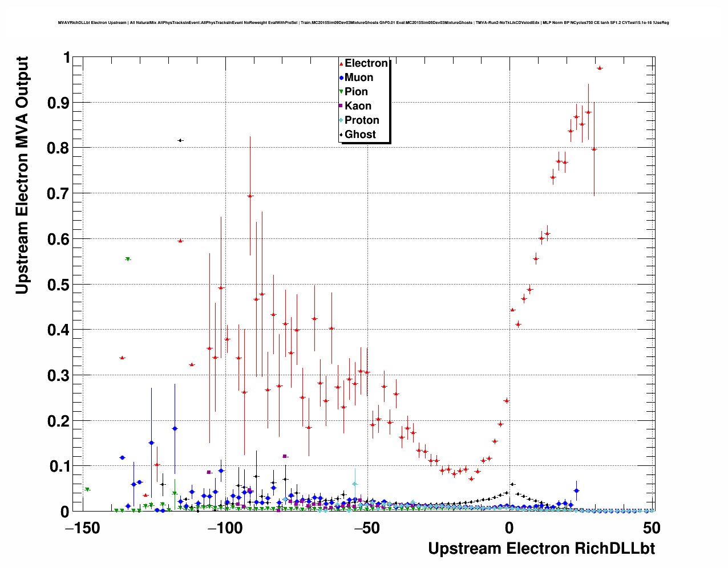Click the x-axis title "Upstream Electron RichDLLbt"

[x=541, y=549]
